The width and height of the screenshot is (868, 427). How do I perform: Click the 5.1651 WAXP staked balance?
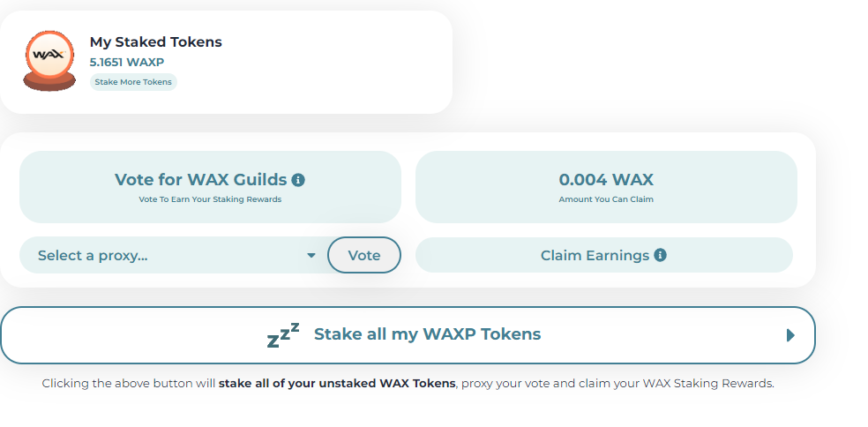tap(127, 62)
